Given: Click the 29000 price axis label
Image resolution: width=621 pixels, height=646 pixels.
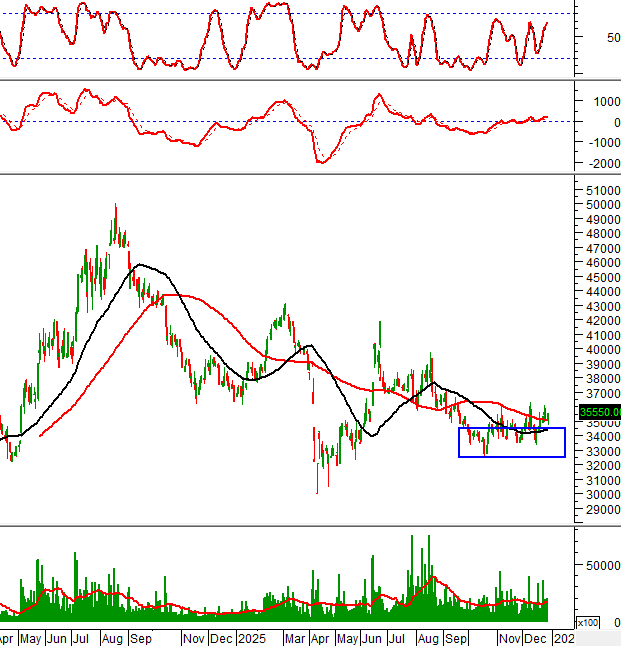Looking at the screenshot, I should [600, 509].
